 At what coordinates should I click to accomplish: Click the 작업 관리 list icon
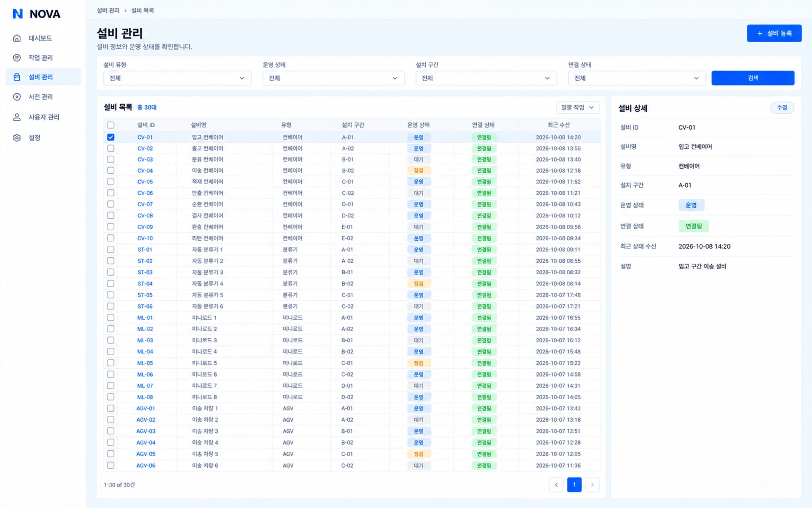(x=17, y=57)
